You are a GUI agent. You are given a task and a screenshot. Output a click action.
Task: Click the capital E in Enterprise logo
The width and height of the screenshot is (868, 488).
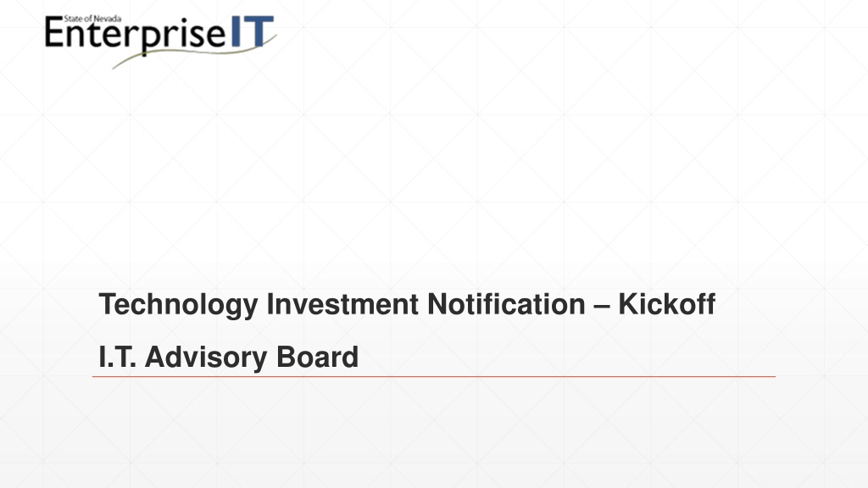[54, 33]
